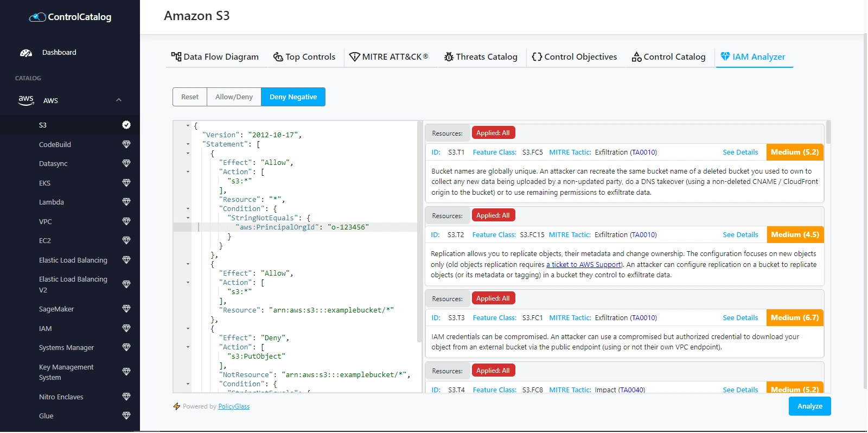Click the policy editor vertical scrollbar
The image size is (868, 433).
419,232
